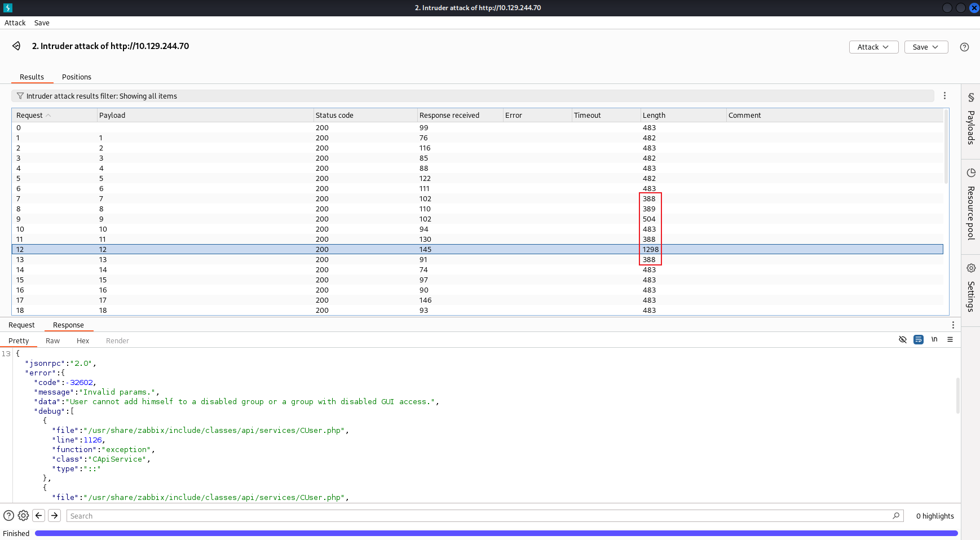
Task: Click the magnifier icon in the search box
Action: 896,516
